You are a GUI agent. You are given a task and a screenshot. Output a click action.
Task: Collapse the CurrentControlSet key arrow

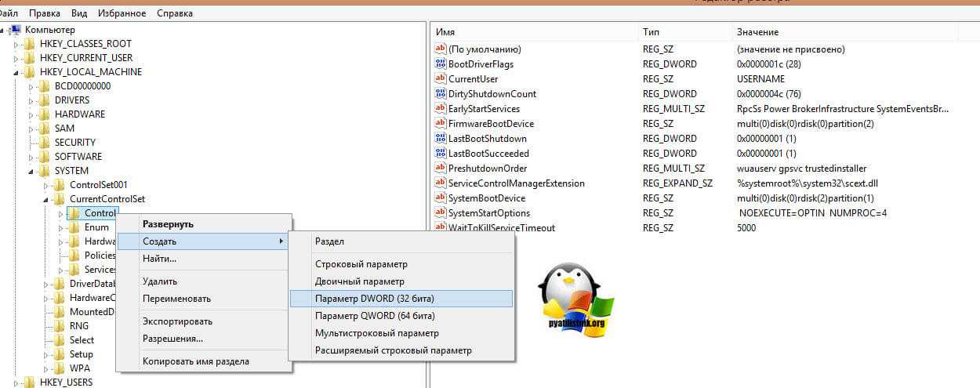click(x=46, y=200)
